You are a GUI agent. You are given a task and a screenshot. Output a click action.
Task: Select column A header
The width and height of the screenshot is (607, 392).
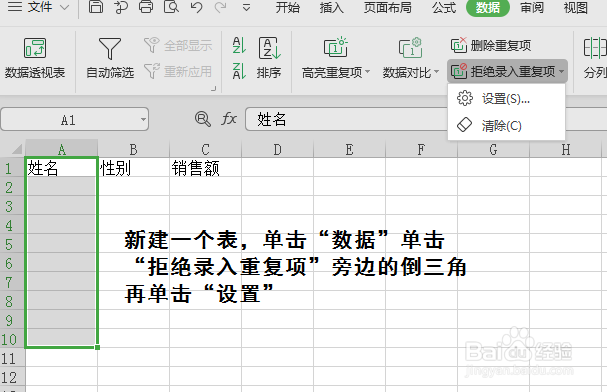[62, 149]
